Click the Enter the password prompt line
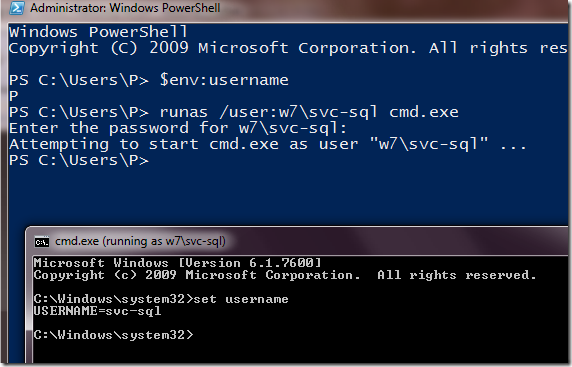 click(178, 128)
